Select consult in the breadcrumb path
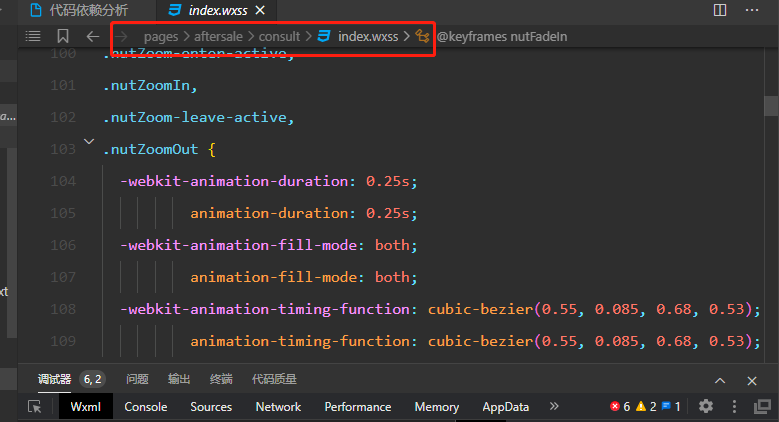 click(279, 37)
